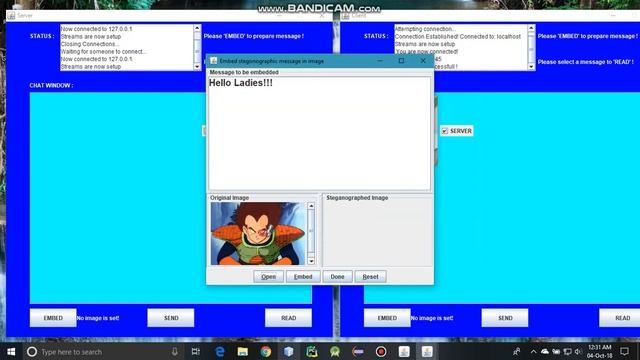This screenshot has height=360, width=640.
Task: Click down arrow of Original Image scrollbar
Action: click(x=311, y=261)
